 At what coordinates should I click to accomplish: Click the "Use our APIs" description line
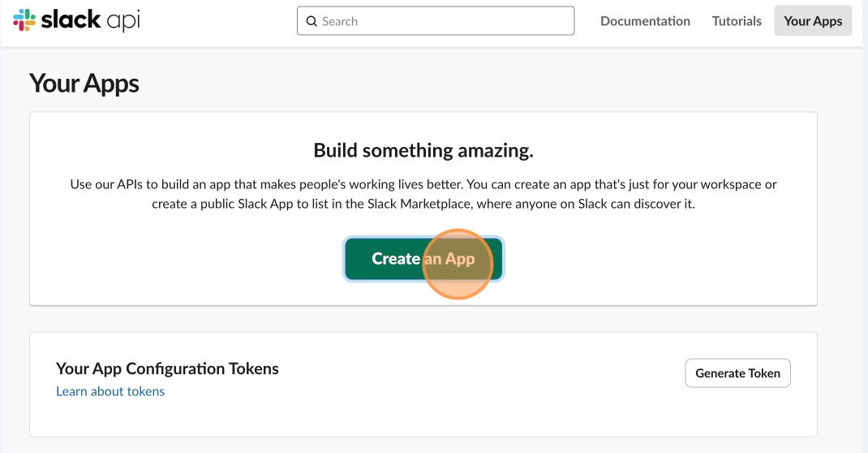(x=423, y=184)
